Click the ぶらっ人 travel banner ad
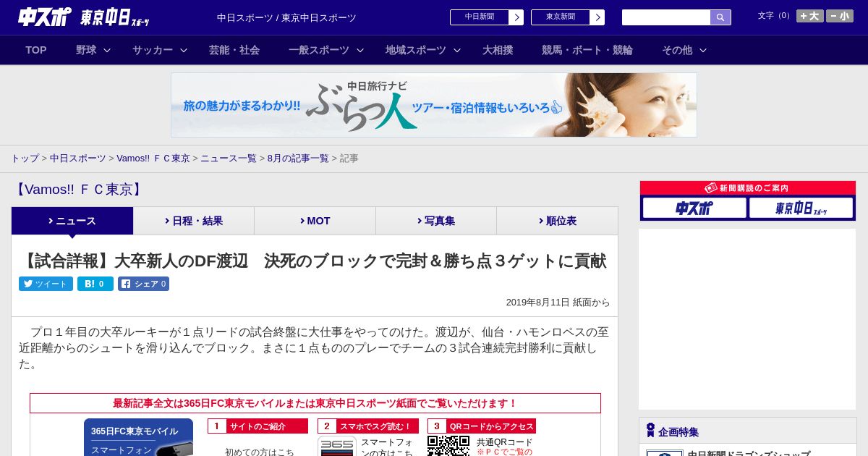This screenshot has width=868, height=456. point(434,105)
